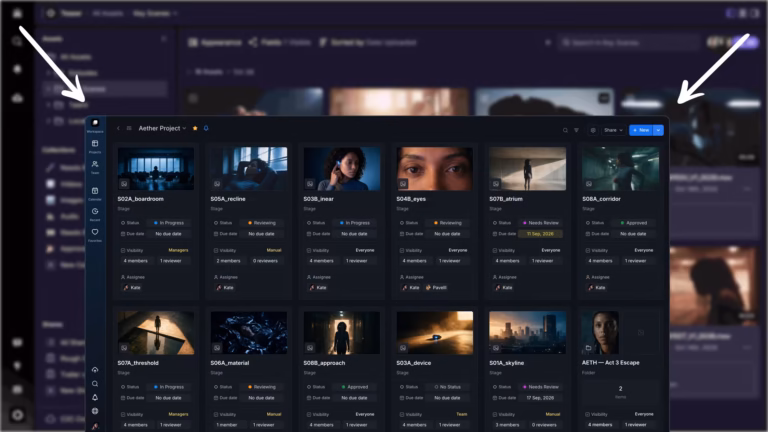Click the cloud upload icon in sidebar
The height and width of the screenshot is (432, 768).
pyautogui.click(x=95, y=370)
